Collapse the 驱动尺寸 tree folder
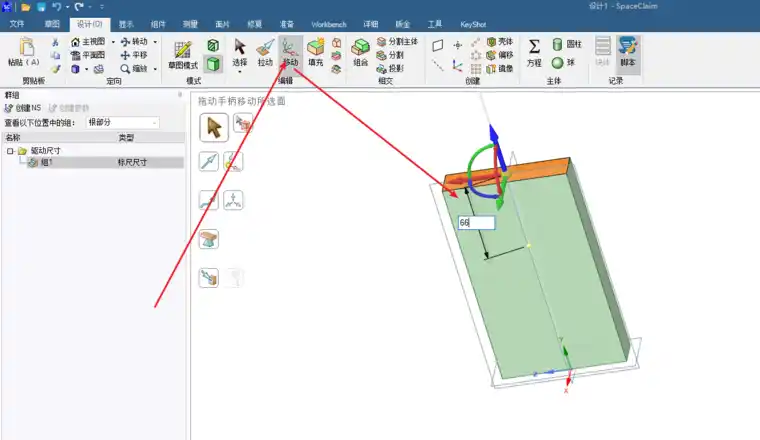 [x=9, y=151]
